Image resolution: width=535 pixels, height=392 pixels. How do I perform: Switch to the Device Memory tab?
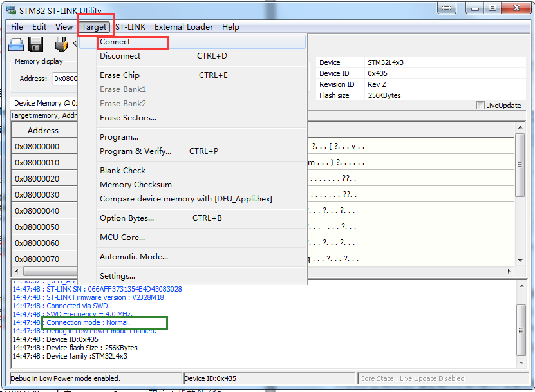(44, 103)
